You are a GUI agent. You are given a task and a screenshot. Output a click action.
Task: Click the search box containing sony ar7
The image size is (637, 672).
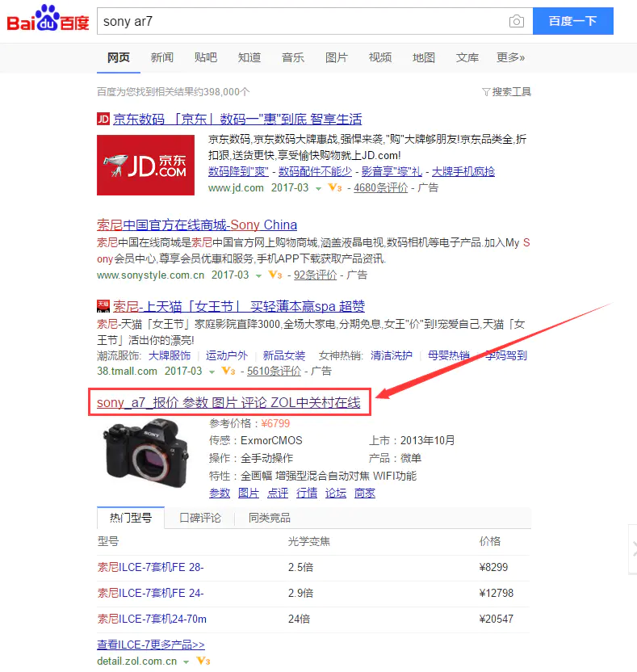[x=302, y=21]
